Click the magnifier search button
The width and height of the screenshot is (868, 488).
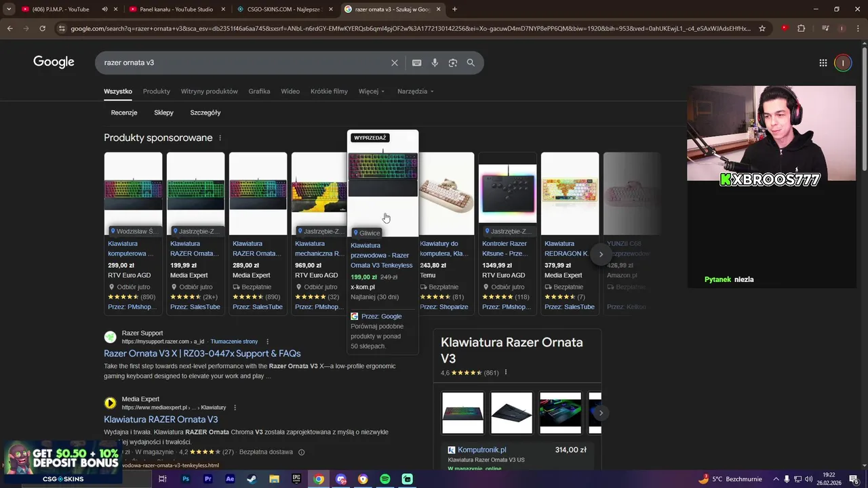click(x=471, y=62)
